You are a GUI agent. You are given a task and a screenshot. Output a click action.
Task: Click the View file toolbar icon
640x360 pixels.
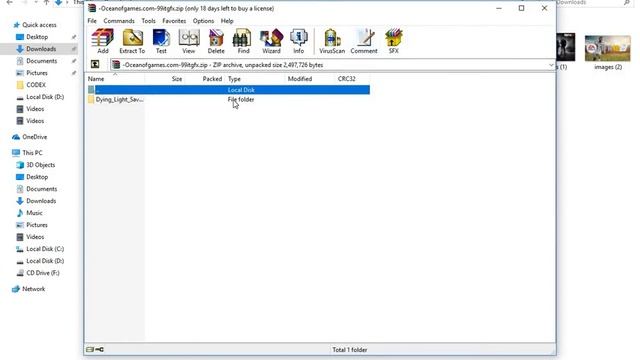(189, 41)
